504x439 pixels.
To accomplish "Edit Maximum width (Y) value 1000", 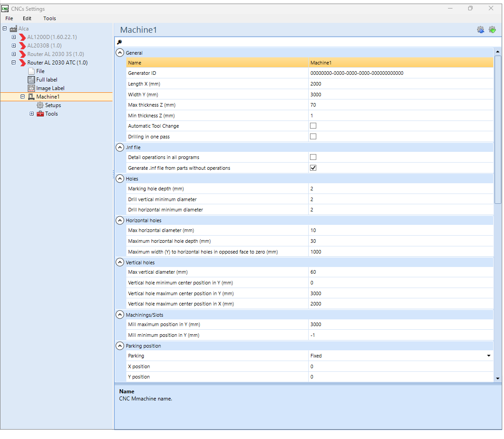I will click(x=401, y=252).
